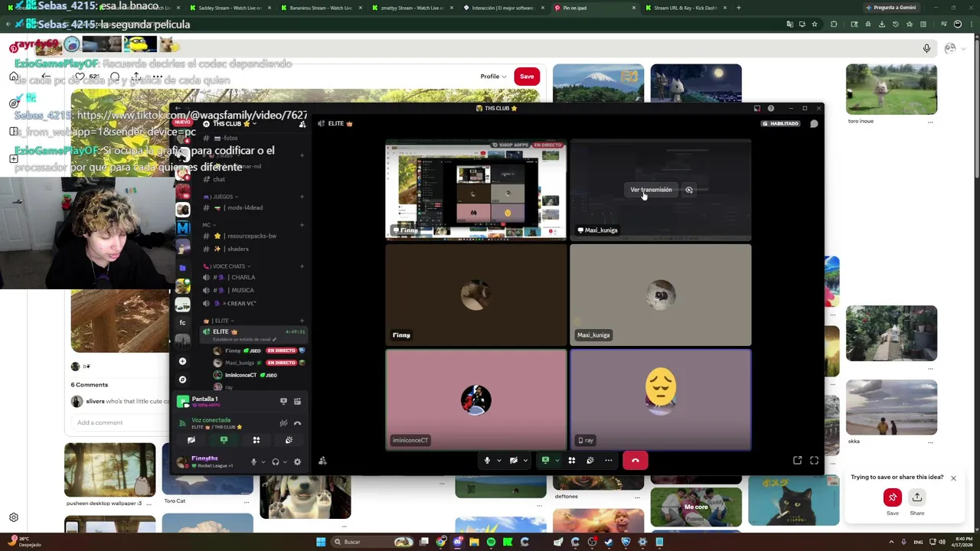The image size is (980, 551).
Task: Mute microphone in the user panel
Action: tap(253, 461)
